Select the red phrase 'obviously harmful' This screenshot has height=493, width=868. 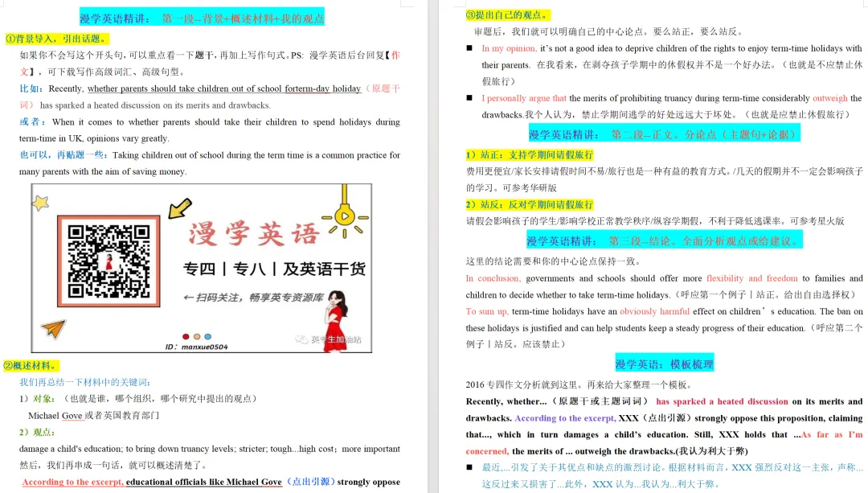655,311
